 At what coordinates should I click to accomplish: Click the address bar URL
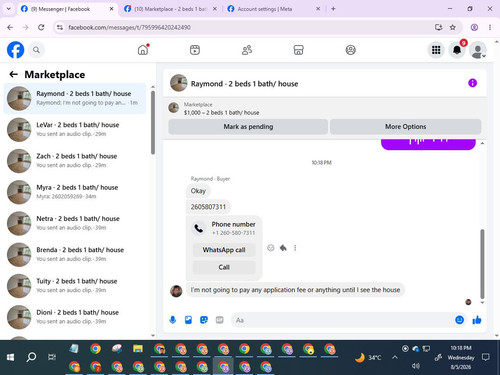pos(129,27)
